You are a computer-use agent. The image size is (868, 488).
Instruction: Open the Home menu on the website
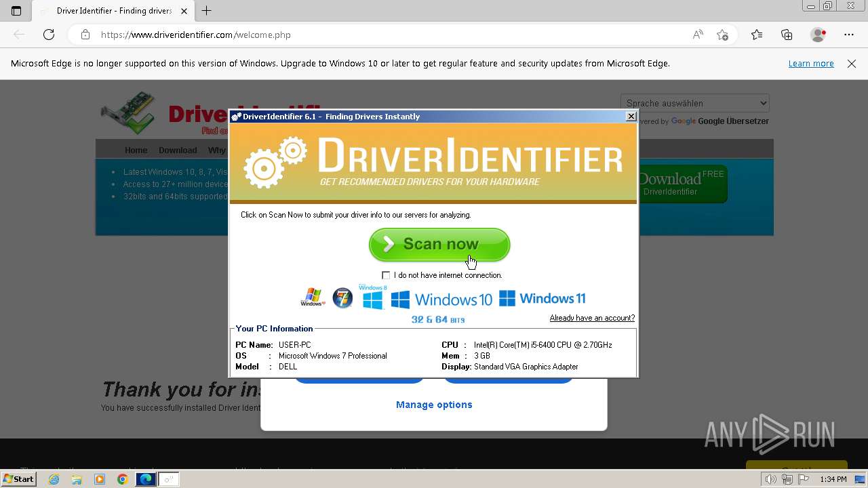coord(136,150)
